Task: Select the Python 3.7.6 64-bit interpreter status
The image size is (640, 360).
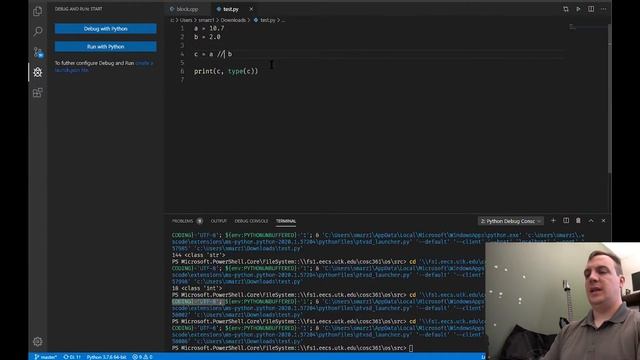Action: (106, 357)
